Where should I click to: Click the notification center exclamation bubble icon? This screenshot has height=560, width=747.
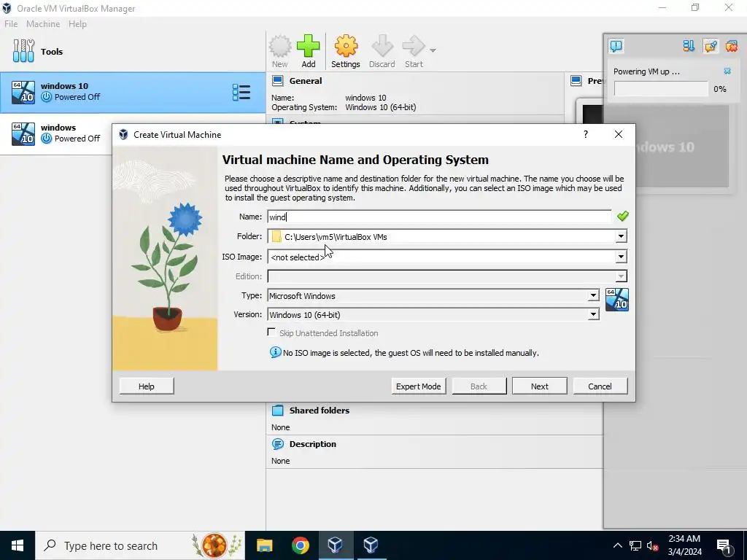(x=616, y=46)
